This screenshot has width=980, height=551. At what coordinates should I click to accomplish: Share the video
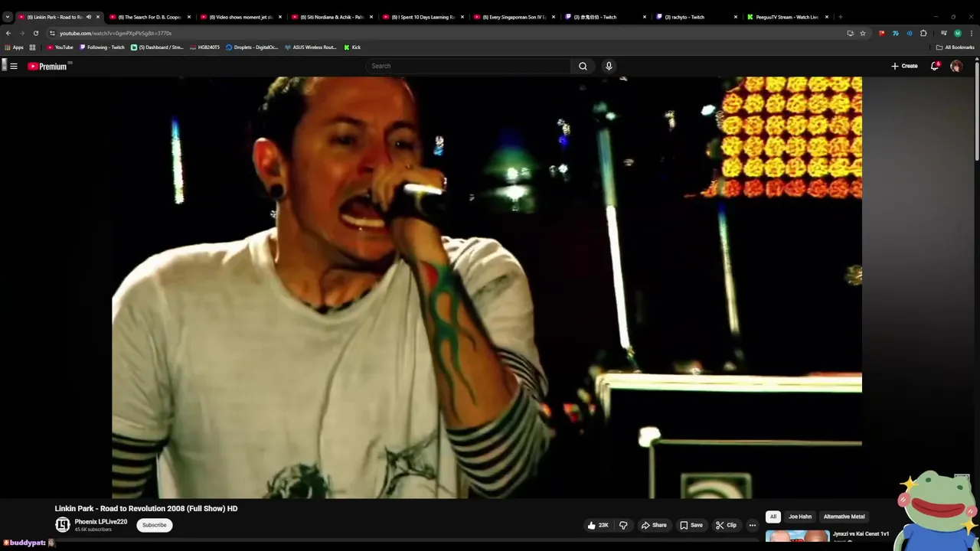[654, 525]
